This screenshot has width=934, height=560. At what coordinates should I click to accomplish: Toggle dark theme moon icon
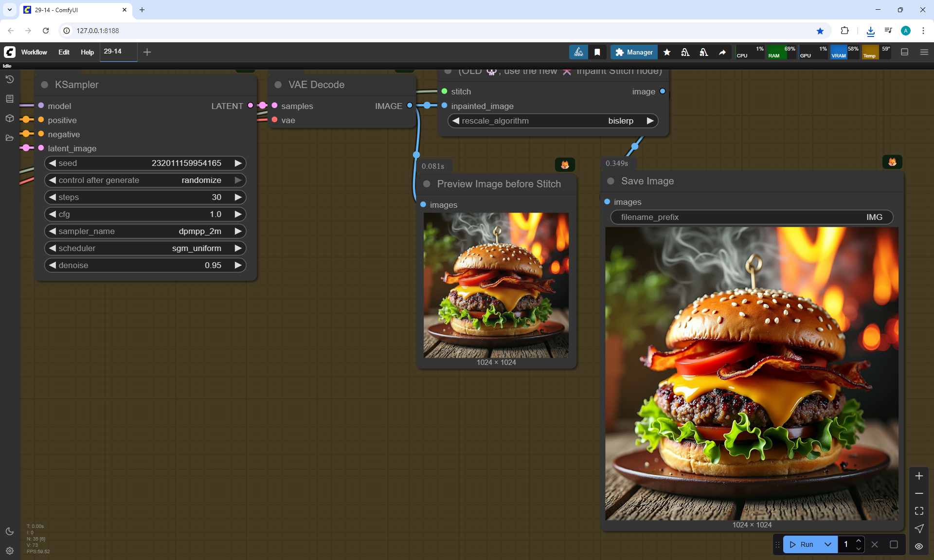pos(10,531)
